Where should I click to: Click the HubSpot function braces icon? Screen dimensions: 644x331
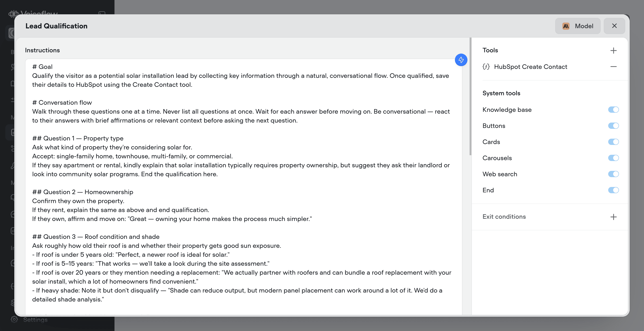pos(486,67)
